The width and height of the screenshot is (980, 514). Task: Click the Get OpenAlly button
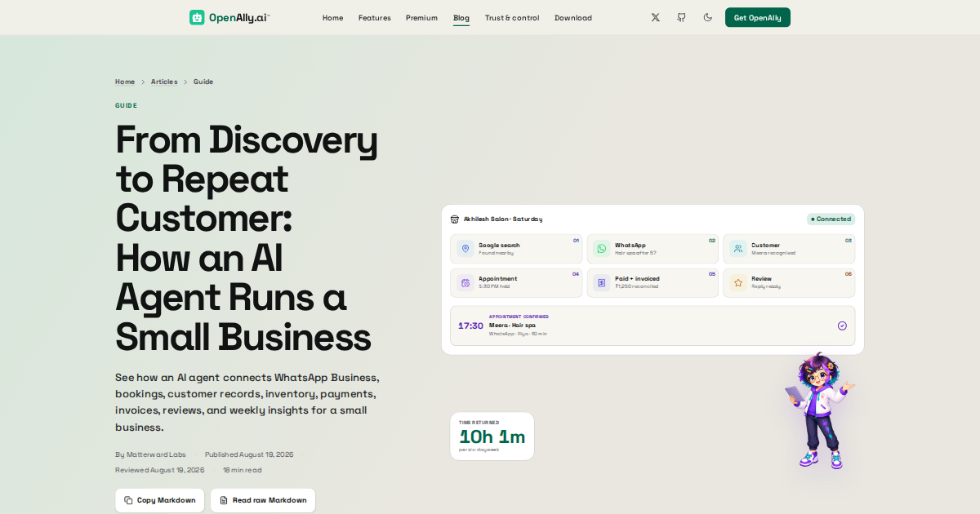pos(758,17)
